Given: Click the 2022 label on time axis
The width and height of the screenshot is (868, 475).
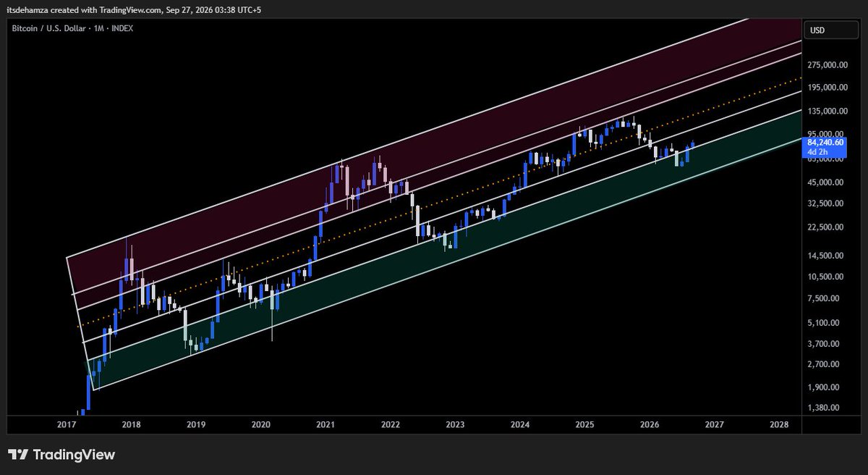Looking at the screenshot, I should click(391, 424).
